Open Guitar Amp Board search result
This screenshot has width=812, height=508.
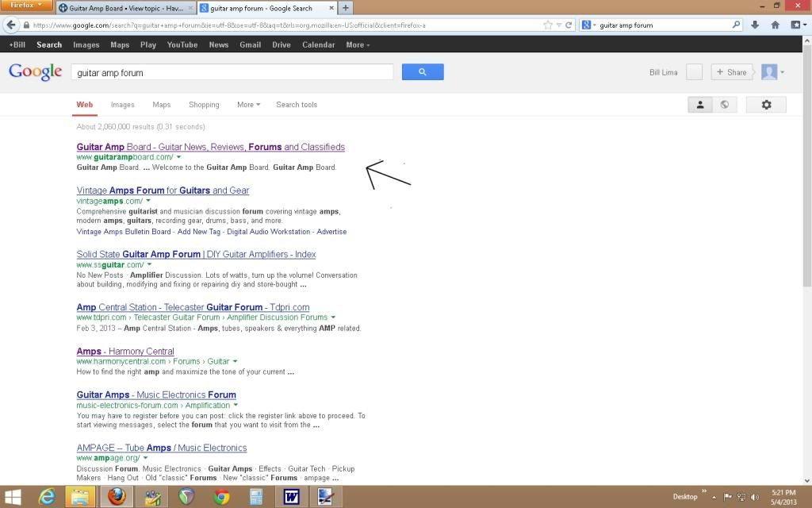(211, 147)
